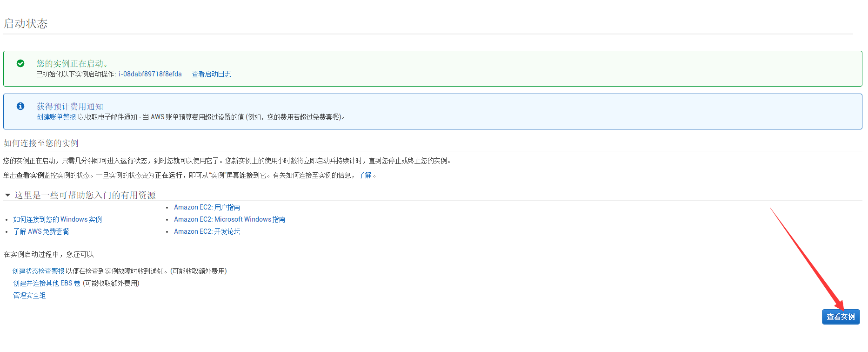Open 管理安全组 link
The height and width of the screenshot is (352, 868).
tap(29, 295)
